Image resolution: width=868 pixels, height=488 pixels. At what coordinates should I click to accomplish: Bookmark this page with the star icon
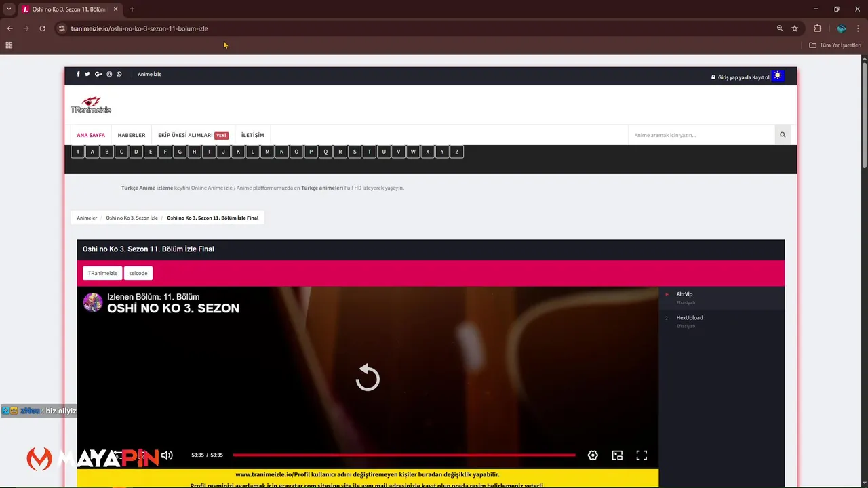[x=795, y=28]
